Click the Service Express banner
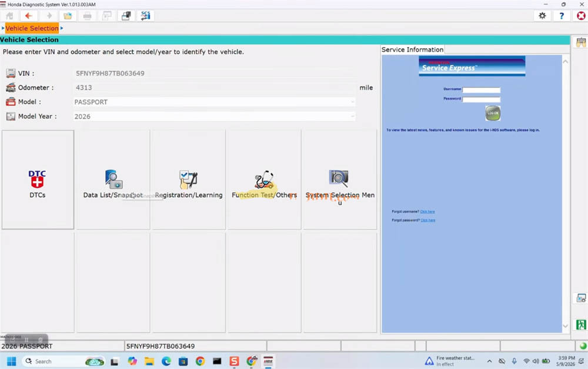This screenshot has height=369, width=588. [472, 66]
